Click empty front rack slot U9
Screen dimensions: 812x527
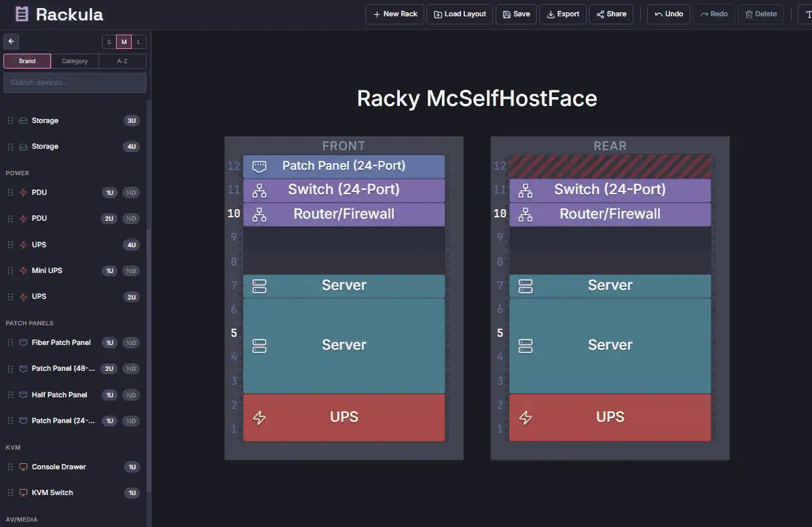point(344,238)
